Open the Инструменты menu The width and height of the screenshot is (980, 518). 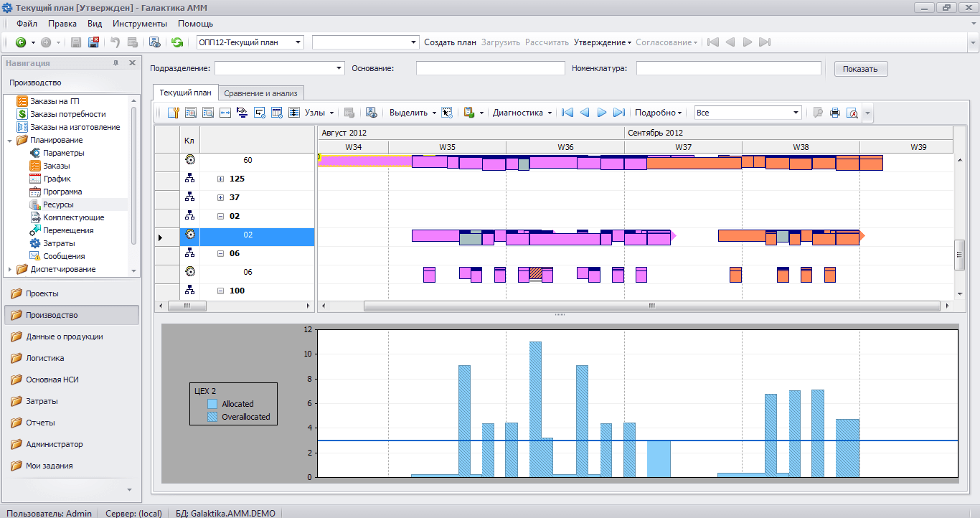pos(140,24)
